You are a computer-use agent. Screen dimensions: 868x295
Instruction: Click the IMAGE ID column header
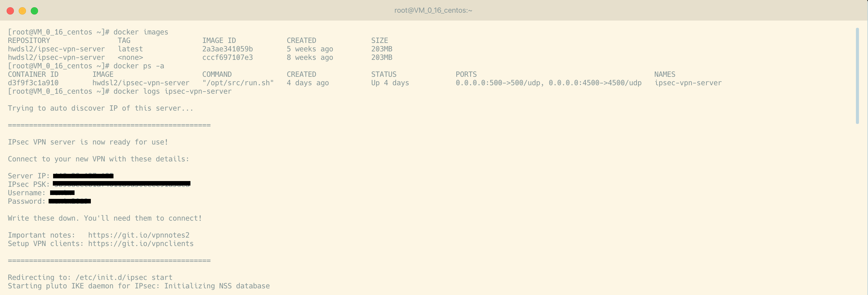219,41
